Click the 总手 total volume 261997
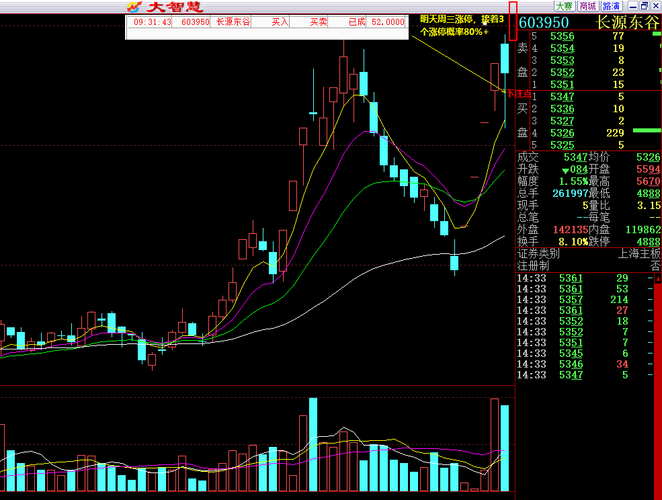The image size is (662, 500). [x=570, y=193]
